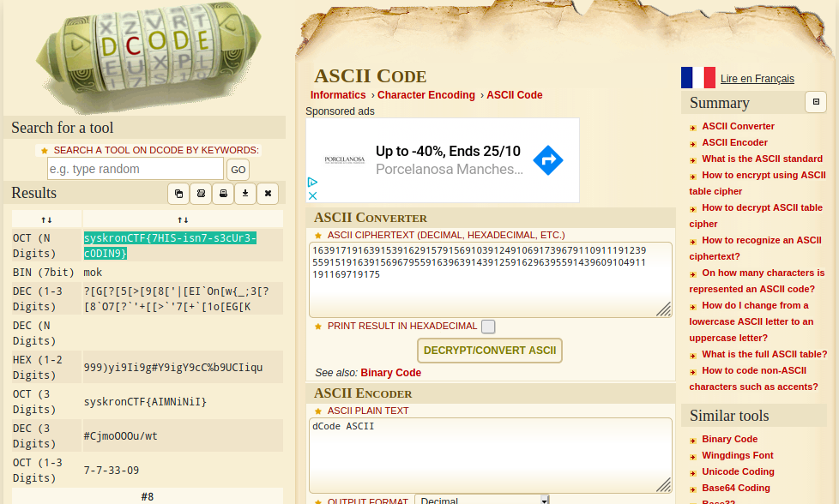Open How to decrypt ASCII table cipher
This screenshot has height=504, width=839.
tap(756, 215)
